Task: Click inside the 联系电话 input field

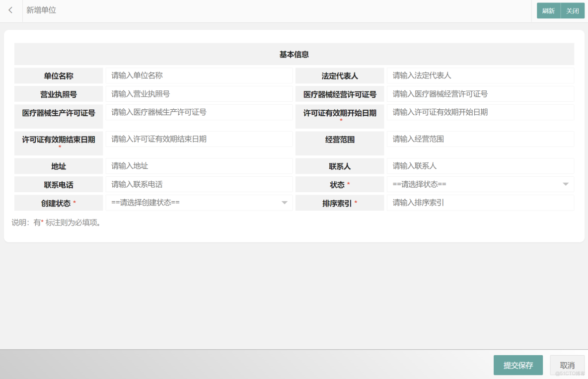Action: click(x=199, y=184)
